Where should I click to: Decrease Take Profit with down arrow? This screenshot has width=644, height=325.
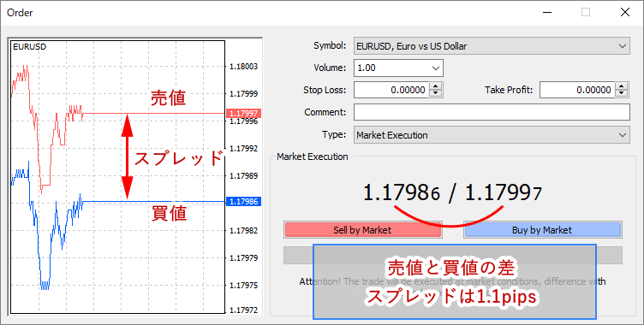[623, 93]
